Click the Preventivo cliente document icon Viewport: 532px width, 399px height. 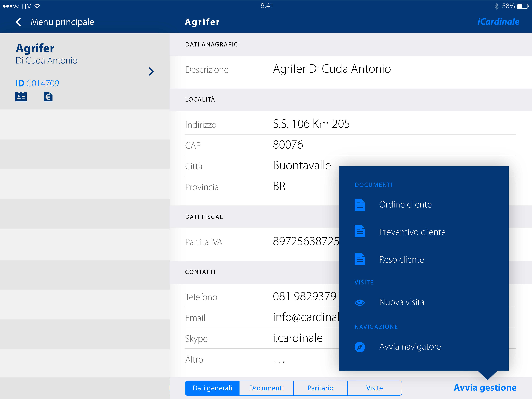tap(360, 232)
